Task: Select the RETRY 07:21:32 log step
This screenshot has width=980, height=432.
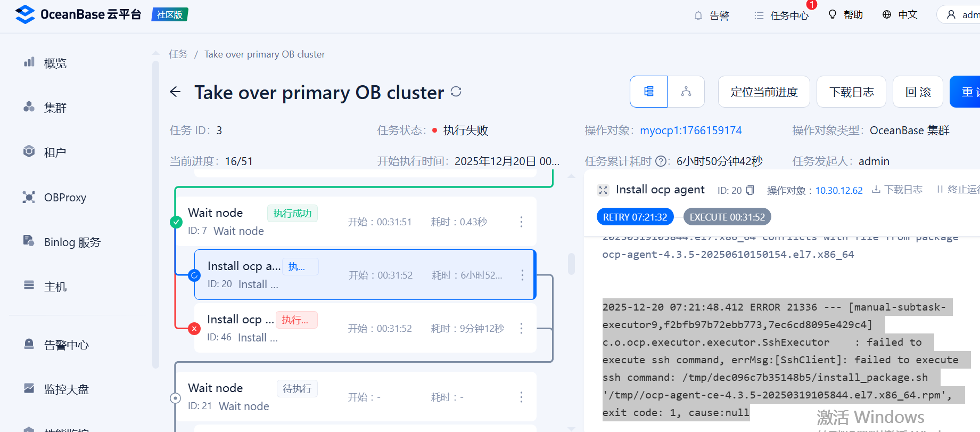Action: tap(635, 217)
